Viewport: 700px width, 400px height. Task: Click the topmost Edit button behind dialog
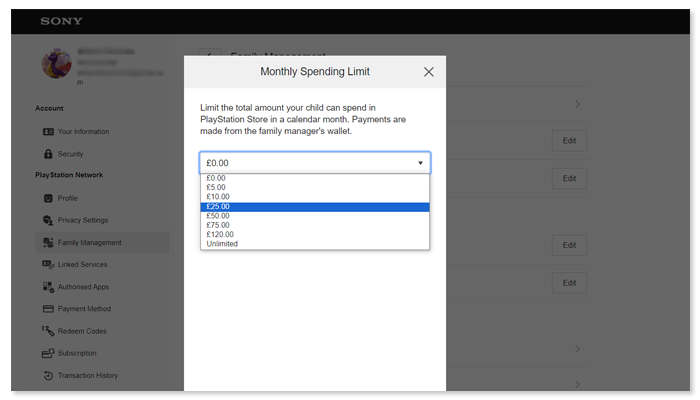569,141
